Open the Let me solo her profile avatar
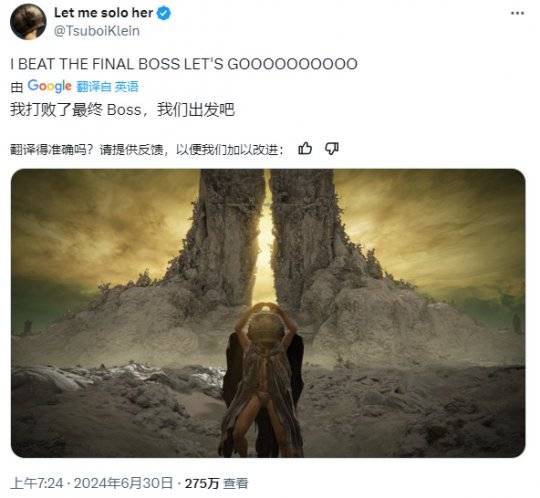The height and width of the screenshot is (498, 540). [28, 22]
